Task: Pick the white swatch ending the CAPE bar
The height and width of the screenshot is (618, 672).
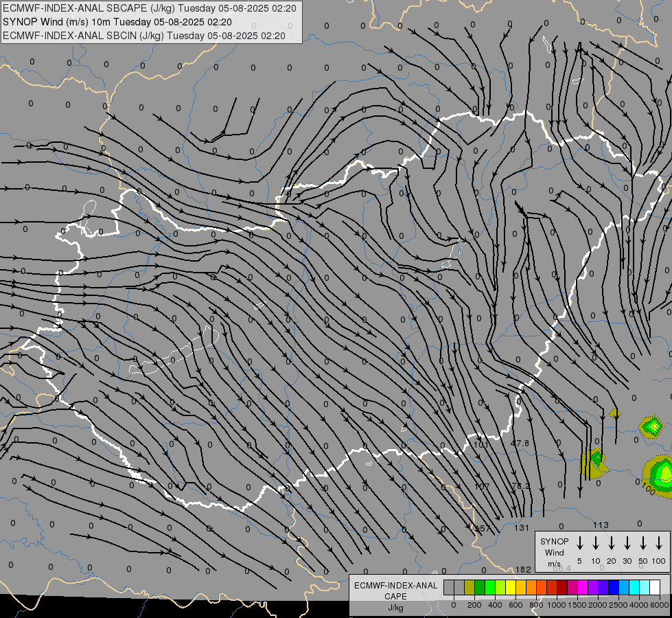Action: [x=655, y=587]
